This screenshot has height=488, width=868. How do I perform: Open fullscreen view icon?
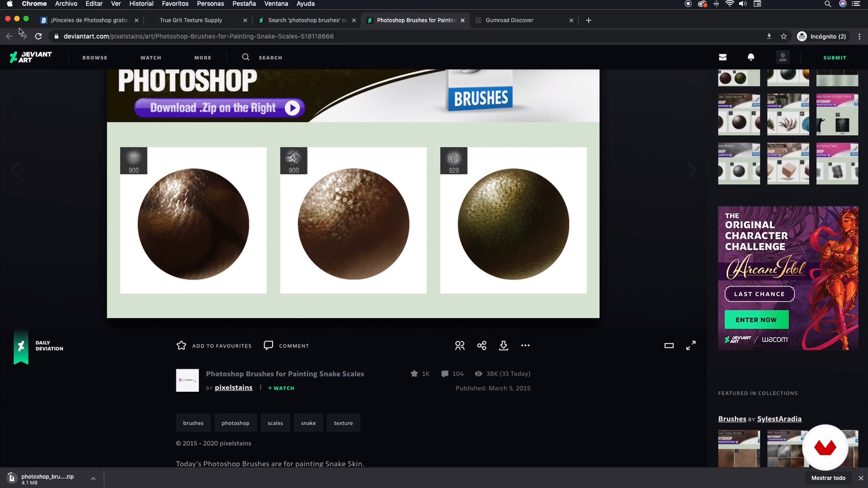point(691,346)
